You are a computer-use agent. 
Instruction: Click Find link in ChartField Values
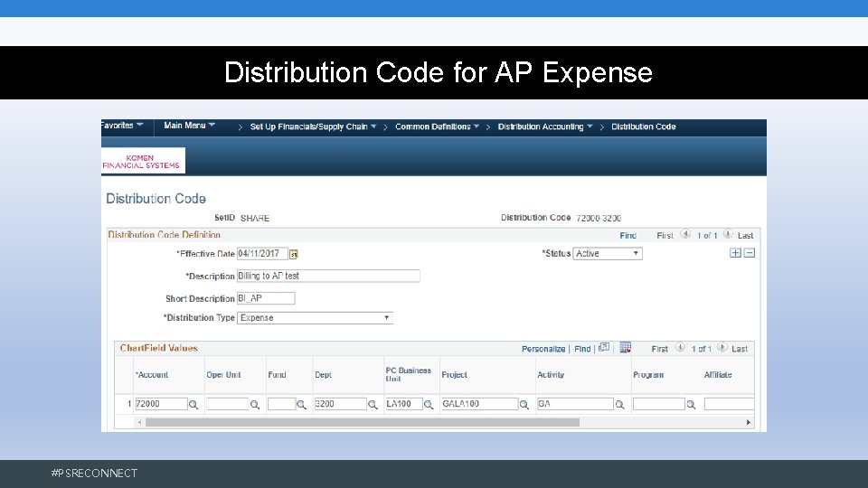(x=582, y=349)
